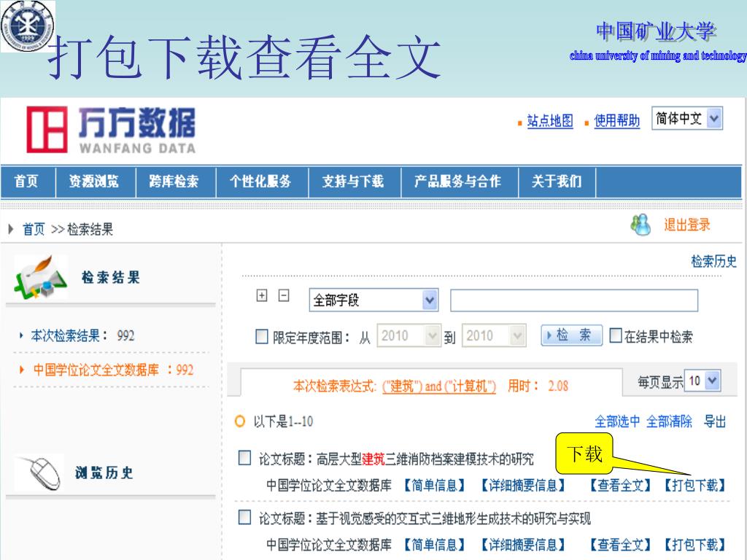Image resolution: width=747 pixels, height=560 pixels.
Task: Open the 资源浏览 menu item
Action: (x=94, y=182)
